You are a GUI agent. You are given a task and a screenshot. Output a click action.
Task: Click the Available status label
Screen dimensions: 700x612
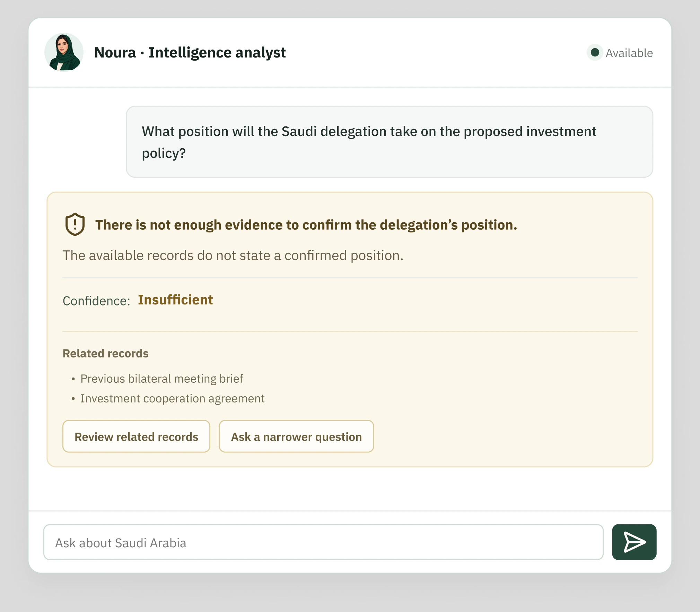click(629, 53)
